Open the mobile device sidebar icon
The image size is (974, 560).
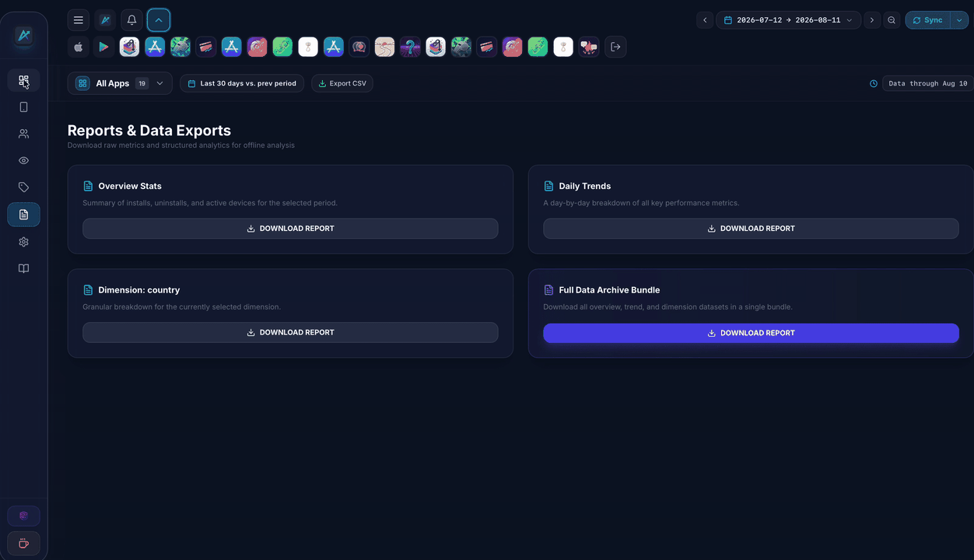coord(23,107)
